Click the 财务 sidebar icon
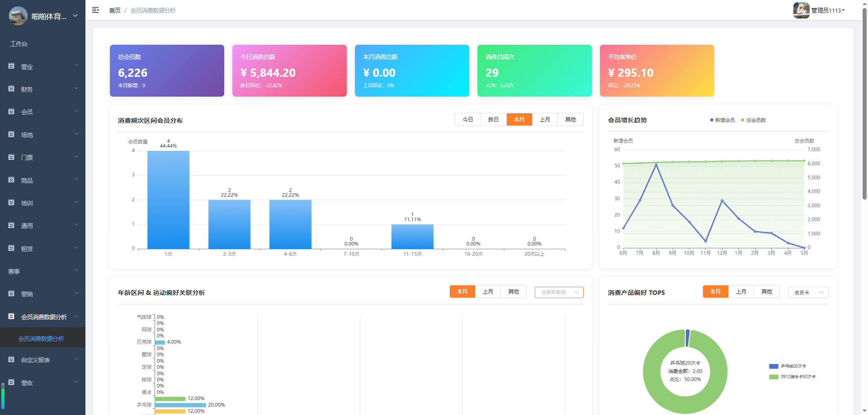 coord(11,89)
